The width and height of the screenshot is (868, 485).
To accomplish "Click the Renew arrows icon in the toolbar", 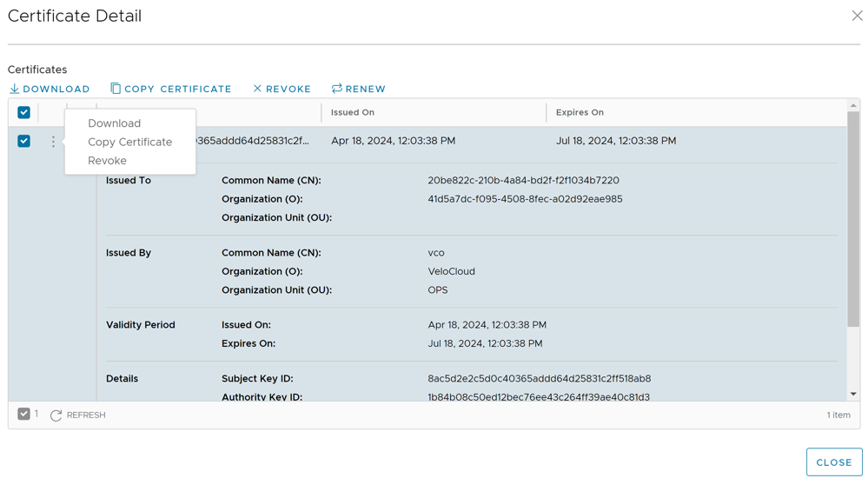I will (336, 89).
